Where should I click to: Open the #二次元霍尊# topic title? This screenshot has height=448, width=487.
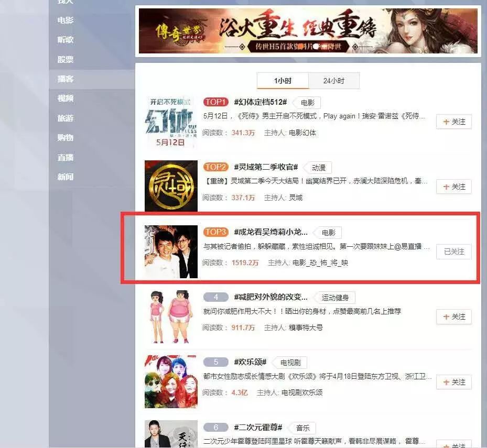(258, 427)
